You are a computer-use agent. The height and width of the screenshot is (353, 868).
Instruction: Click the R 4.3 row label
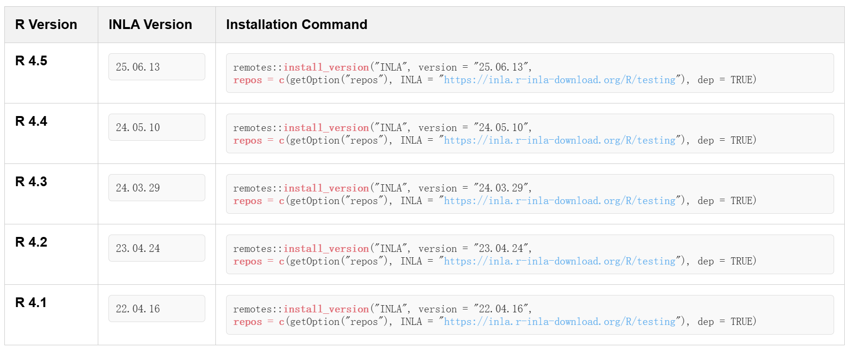pyautogui.click(x=31, y=182)
